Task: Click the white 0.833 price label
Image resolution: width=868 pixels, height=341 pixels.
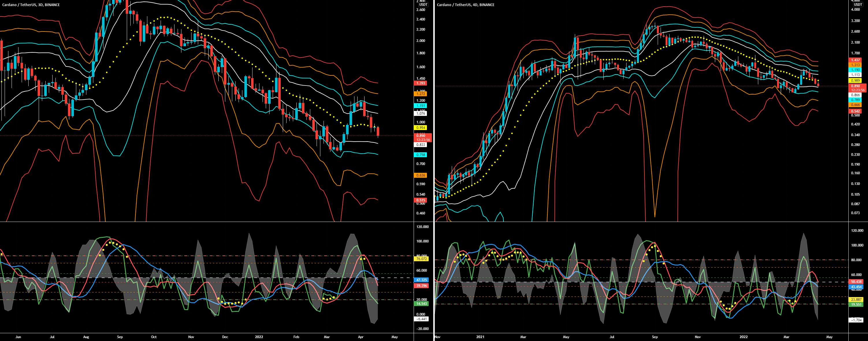Action: 421,144
